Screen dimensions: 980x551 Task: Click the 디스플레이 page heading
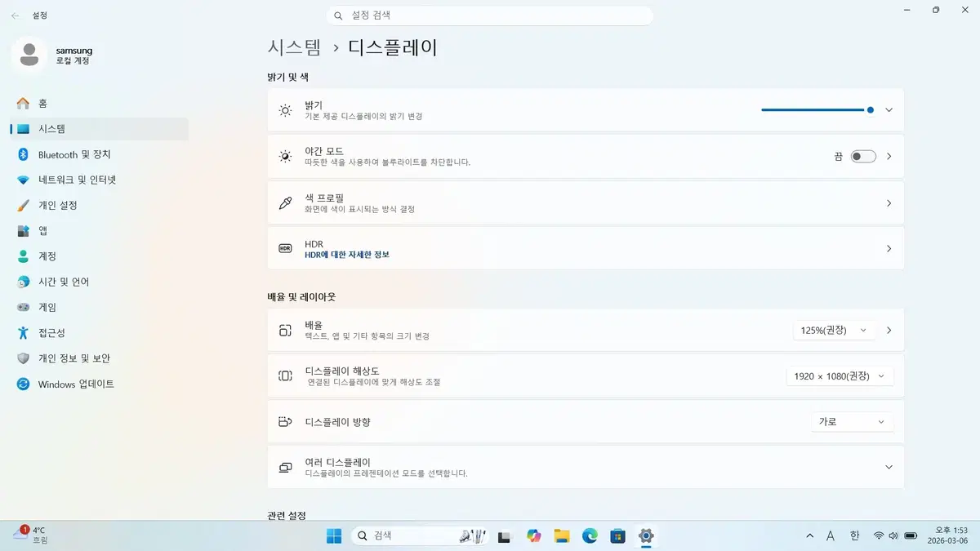(393, 47)
